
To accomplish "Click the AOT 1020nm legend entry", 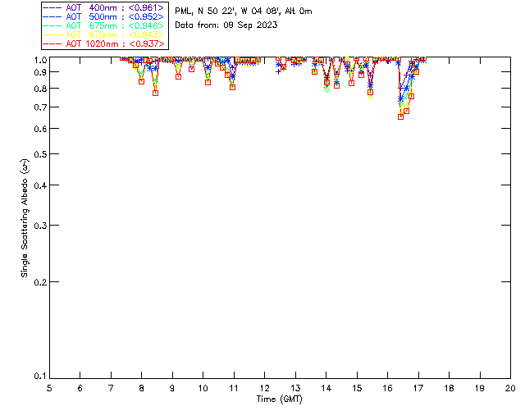I will click(x=103, y=43).
